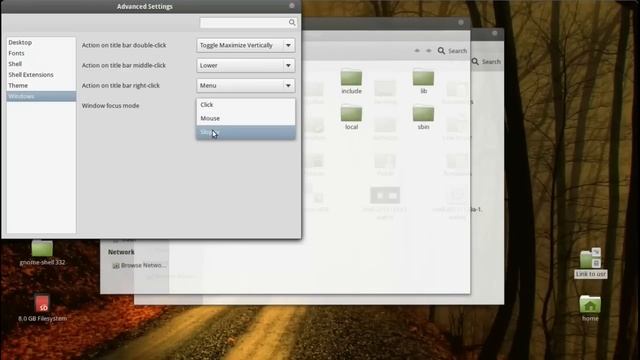Open Link to usr desktop folder

(591, 263)
